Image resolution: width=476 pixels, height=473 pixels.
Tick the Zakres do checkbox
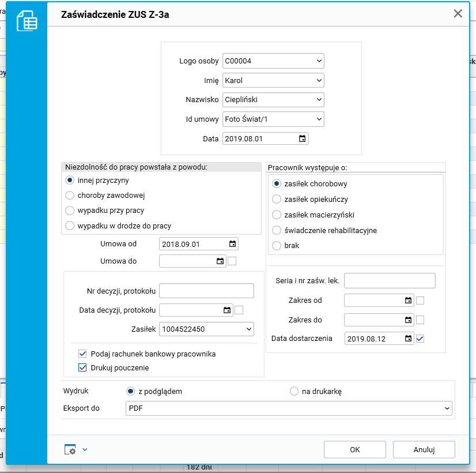coord(420,320)
